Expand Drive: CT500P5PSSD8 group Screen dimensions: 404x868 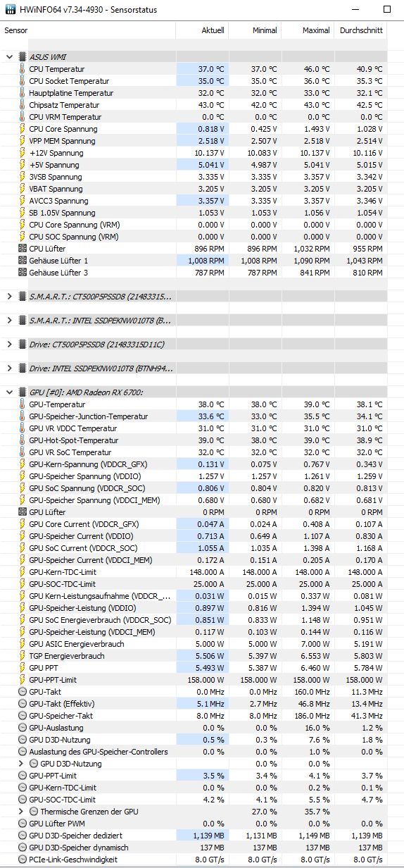[9, 345]
